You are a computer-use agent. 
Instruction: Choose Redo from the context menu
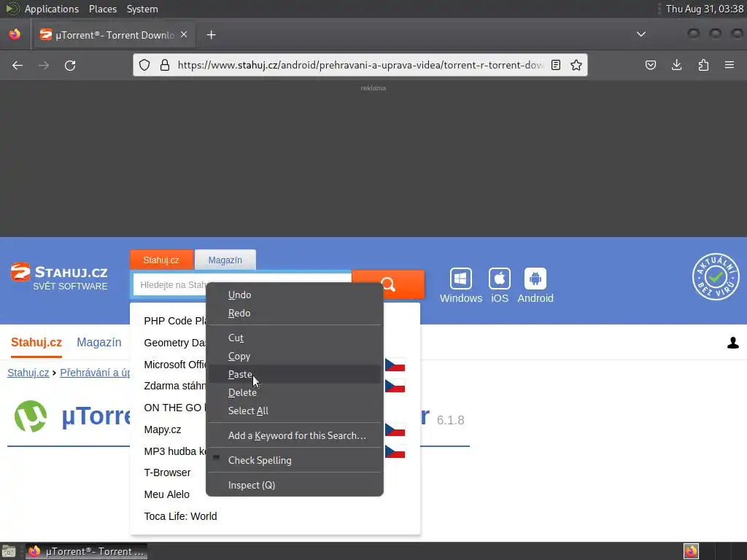295,314
